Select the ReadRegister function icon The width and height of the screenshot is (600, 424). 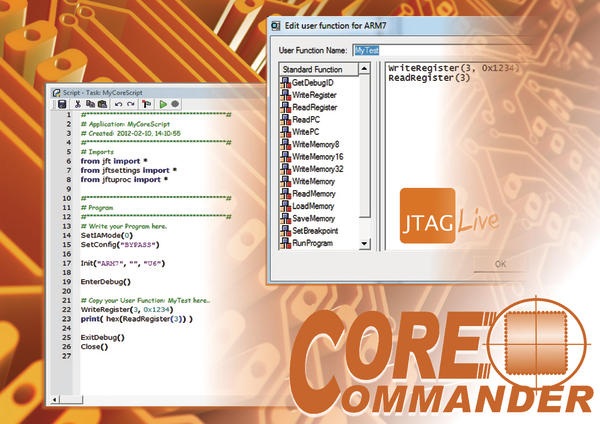(x=286, y=107)
